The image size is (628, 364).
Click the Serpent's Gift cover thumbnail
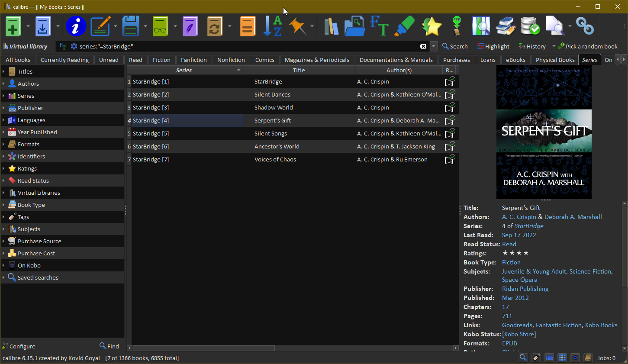tap(544, 132)
